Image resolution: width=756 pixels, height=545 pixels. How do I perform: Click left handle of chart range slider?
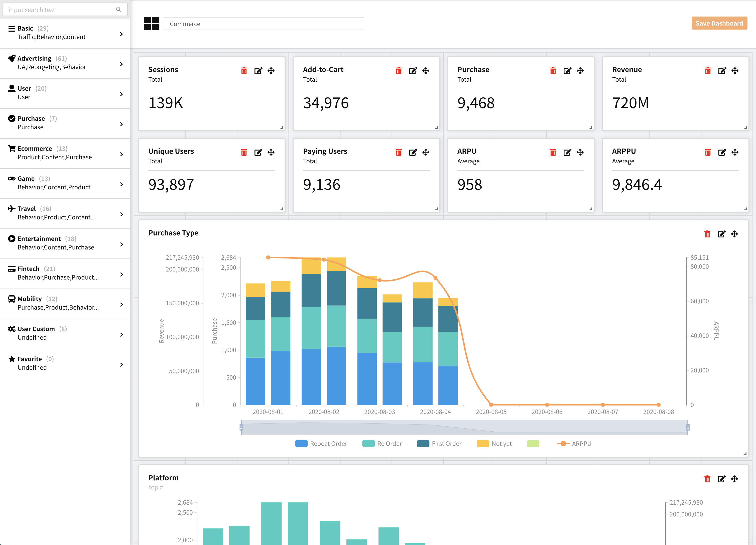[241, 427]
